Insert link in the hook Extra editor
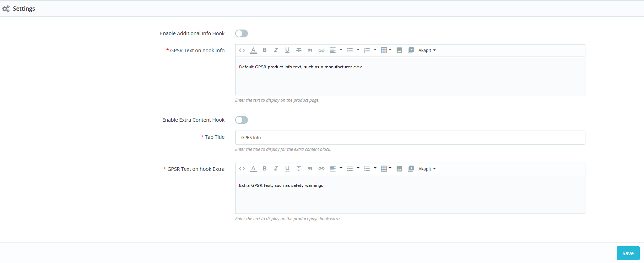Viewport: 644px width, 263px height. [x=321, y=169]
